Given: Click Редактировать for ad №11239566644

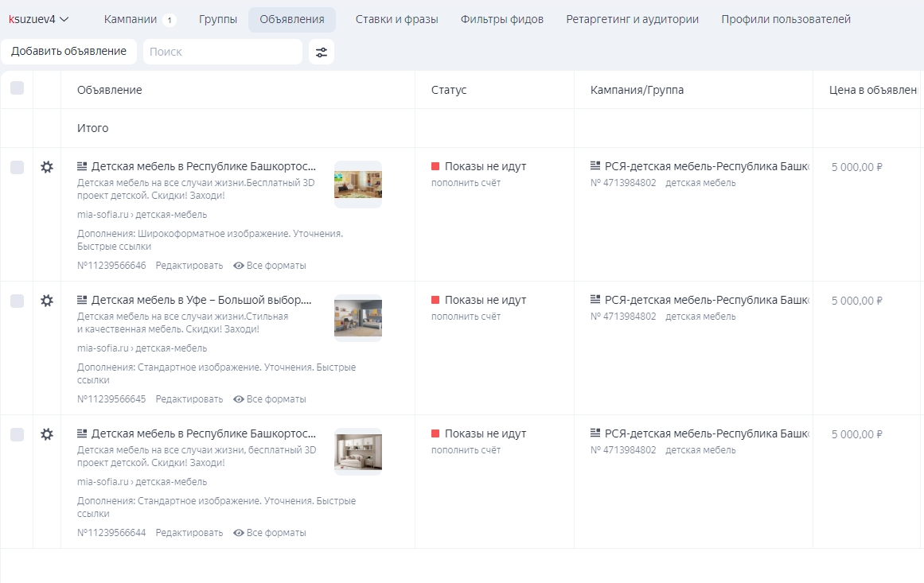Looking at the screenshot, I should point(189,533).
